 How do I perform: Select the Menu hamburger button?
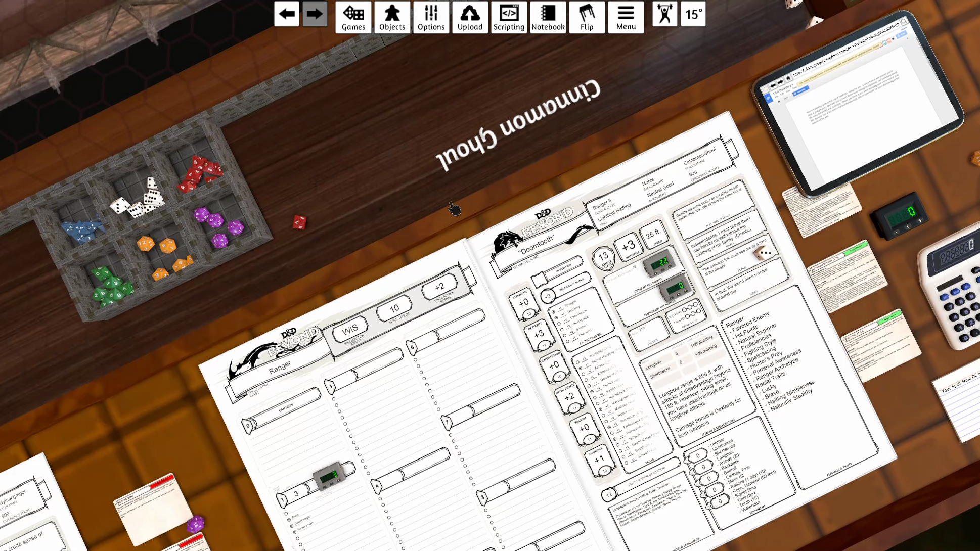coord(626,16)
